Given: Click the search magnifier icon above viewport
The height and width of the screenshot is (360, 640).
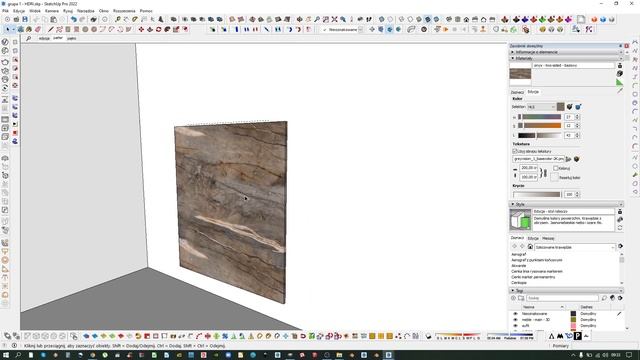Looking at the screenshot, I should (x=29, y=38).
